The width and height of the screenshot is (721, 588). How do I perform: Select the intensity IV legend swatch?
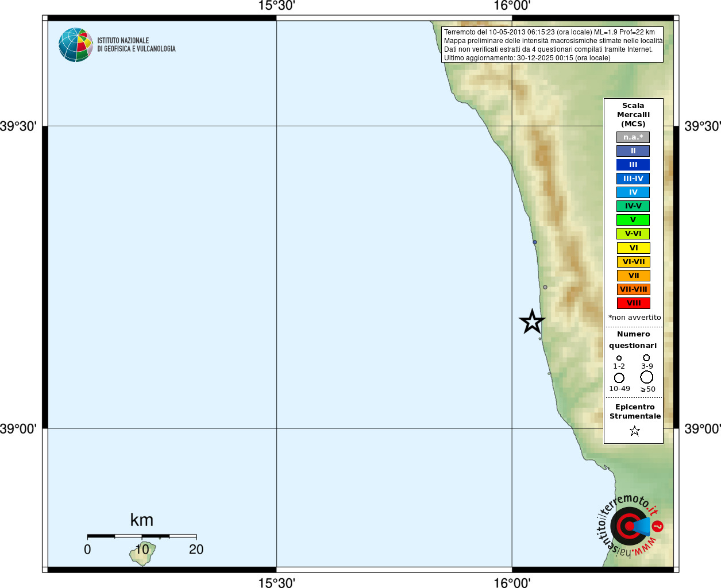click(x=633, y=192)
